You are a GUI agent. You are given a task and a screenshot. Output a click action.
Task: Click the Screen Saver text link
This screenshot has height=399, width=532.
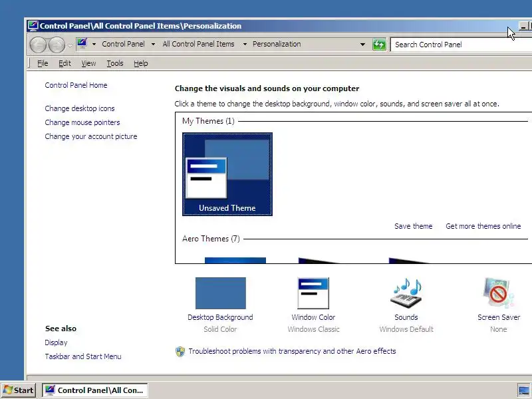pos(499,317)
